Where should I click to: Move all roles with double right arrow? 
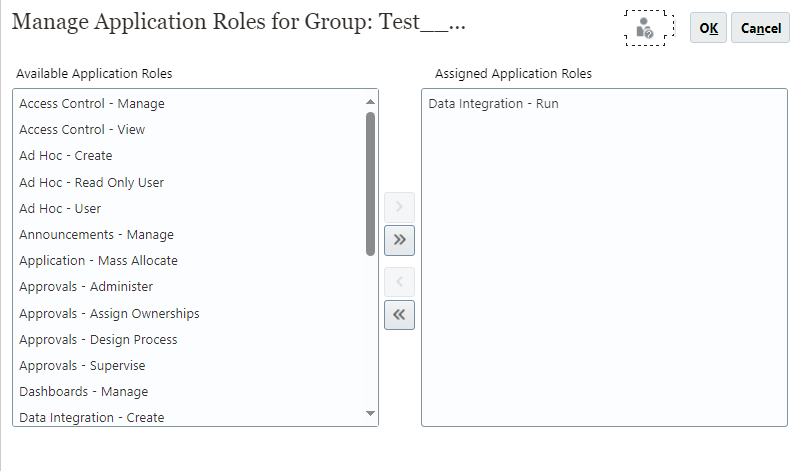tap(400, 240)
